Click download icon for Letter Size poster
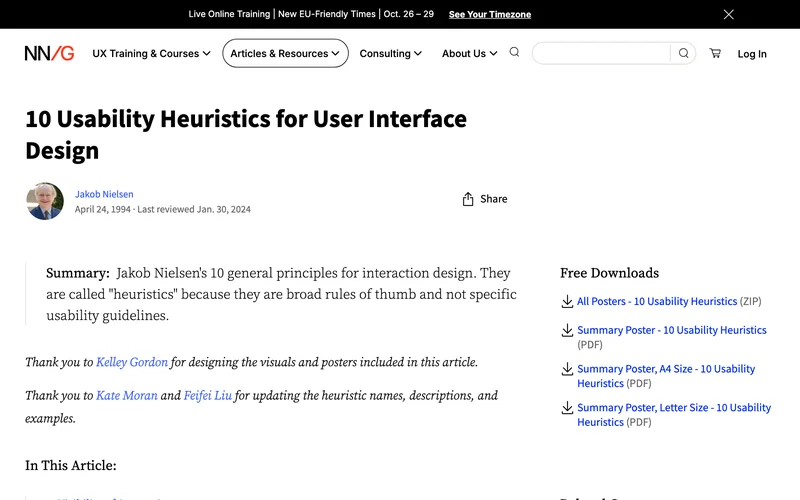This screenshot has width=800, height=500. pyautogui.click(x=567, y=408)
